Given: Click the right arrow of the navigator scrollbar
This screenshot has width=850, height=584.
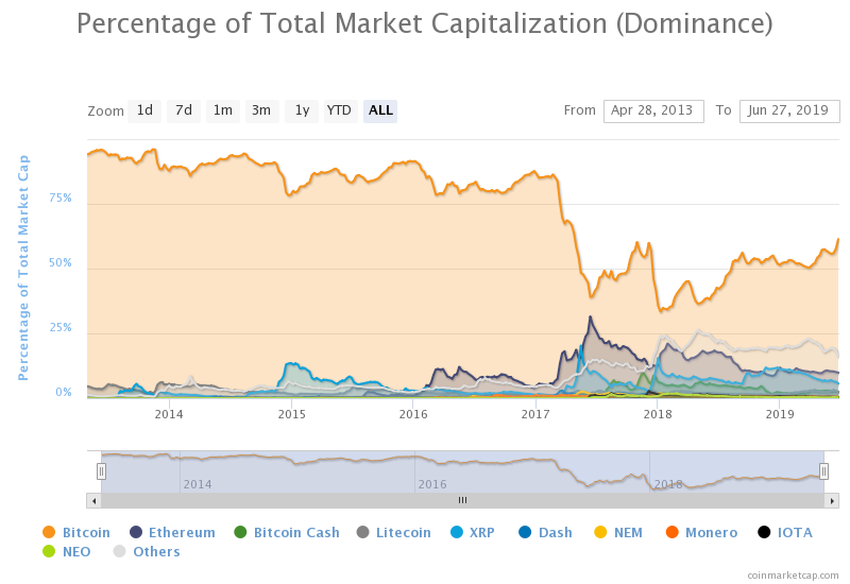Looking at the screenshot, I should coord(833,499).
